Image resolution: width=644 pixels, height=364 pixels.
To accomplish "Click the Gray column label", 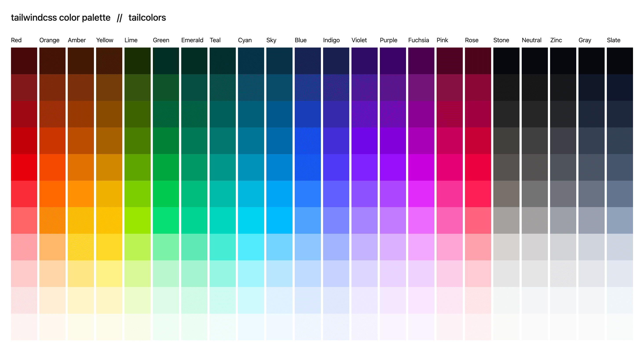I will point(585,40).
